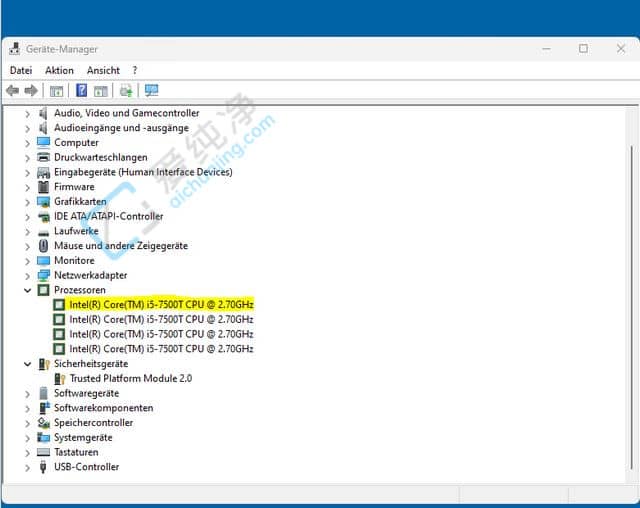This screenshot has width=640, height=508.
Task: Open the Datei menu
Action: (21, 70)
